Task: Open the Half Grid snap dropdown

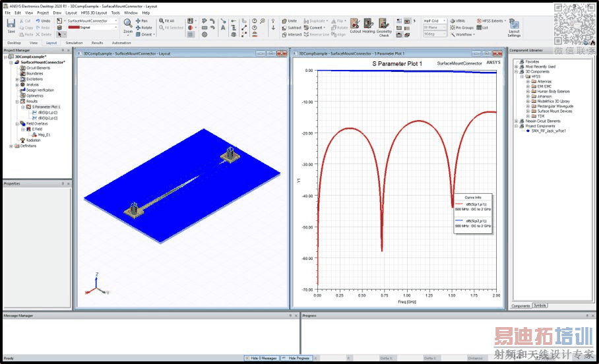Action: tap(444, 21)
